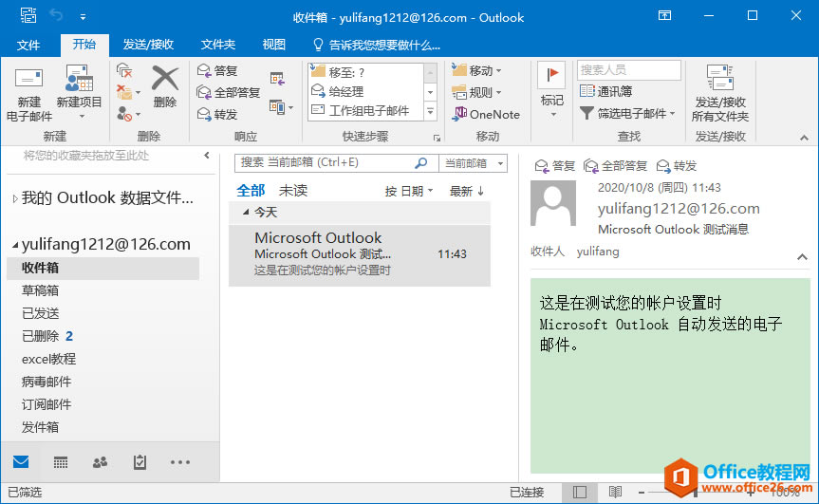
Task: Open the 当前邮箱 search scope dropdown
Action: coord(473,163)
